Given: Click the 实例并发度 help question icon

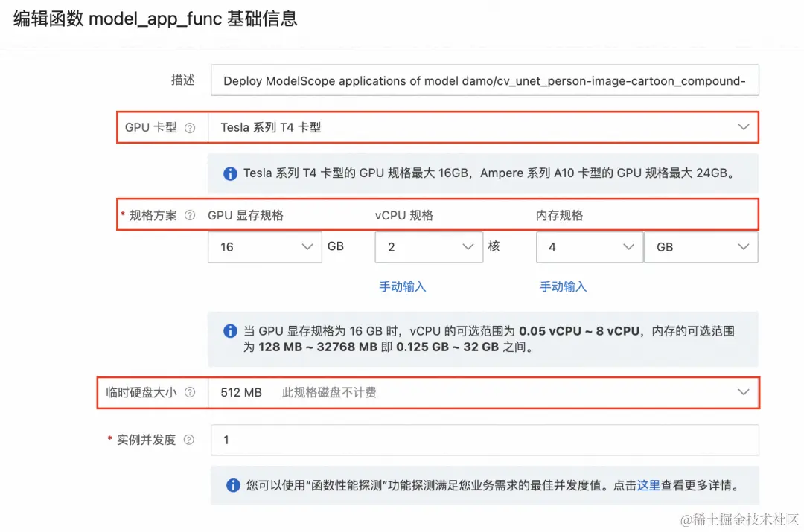Looking at the screenshot, I should 188,440.
